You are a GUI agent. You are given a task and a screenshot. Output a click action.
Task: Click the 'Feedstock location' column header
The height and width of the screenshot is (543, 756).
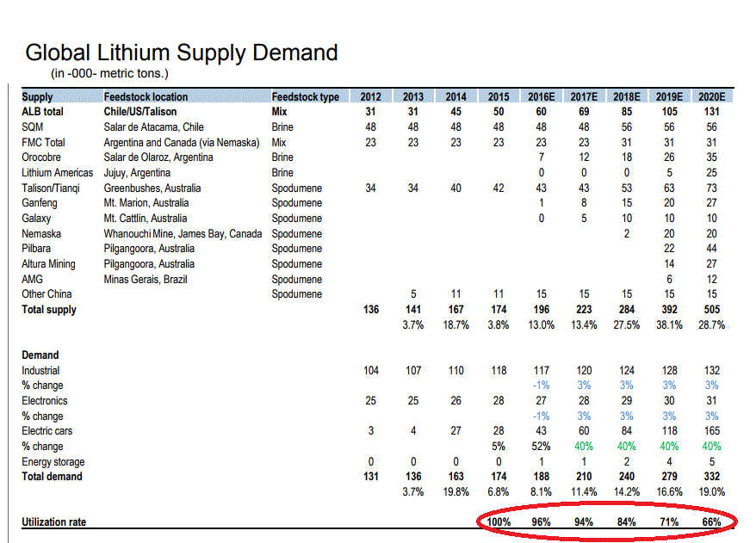[146, 97]
